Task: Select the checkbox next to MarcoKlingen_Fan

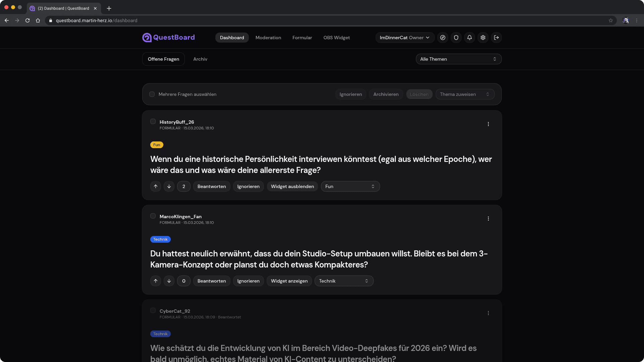Action: (153, 216)
